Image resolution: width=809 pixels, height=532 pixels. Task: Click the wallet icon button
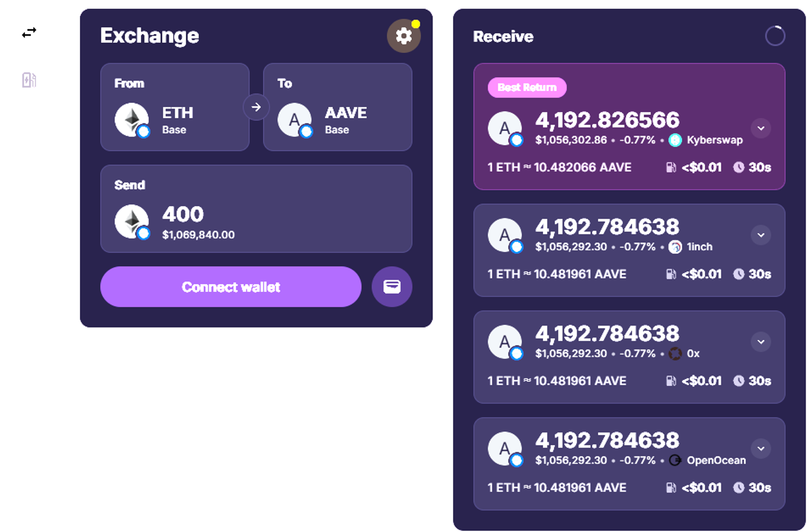coord(392,287)
